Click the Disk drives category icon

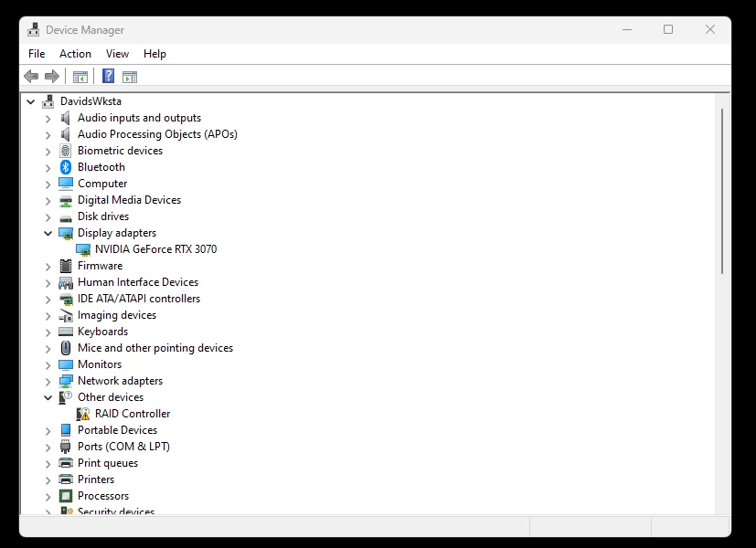click(x=66, y=217)
